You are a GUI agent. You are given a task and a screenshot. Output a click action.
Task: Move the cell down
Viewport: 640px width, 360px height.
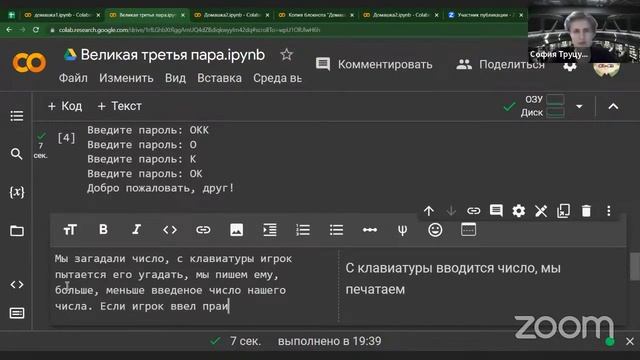[x=451, y=211]
